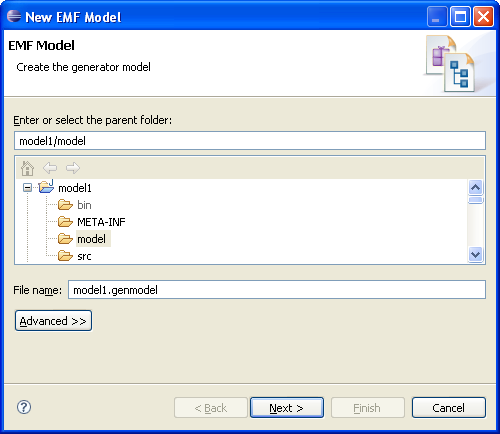Expand the Advanced options section
This screenshot has width=500, height=434.
click(53, 321)
